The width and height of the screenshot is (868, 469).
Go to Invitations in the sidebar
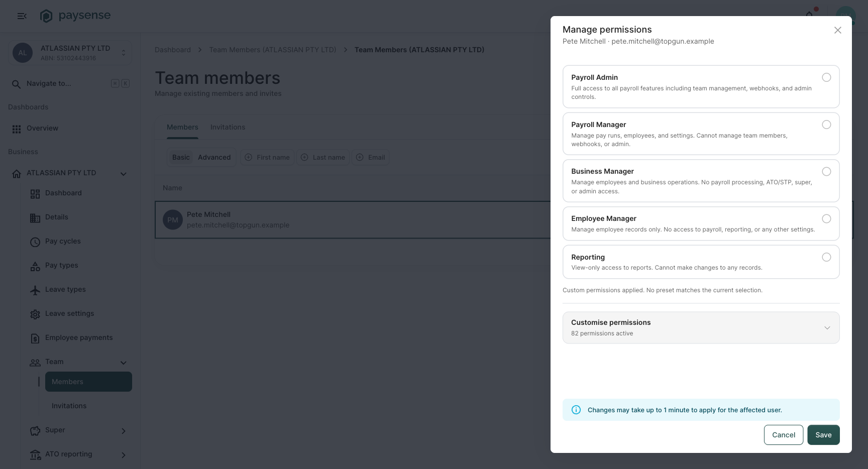pos(88,406)
